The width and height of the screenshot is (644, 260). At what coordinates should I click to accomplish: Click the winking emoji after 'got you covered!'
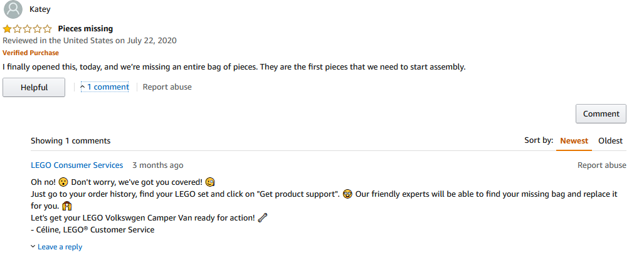210,182
